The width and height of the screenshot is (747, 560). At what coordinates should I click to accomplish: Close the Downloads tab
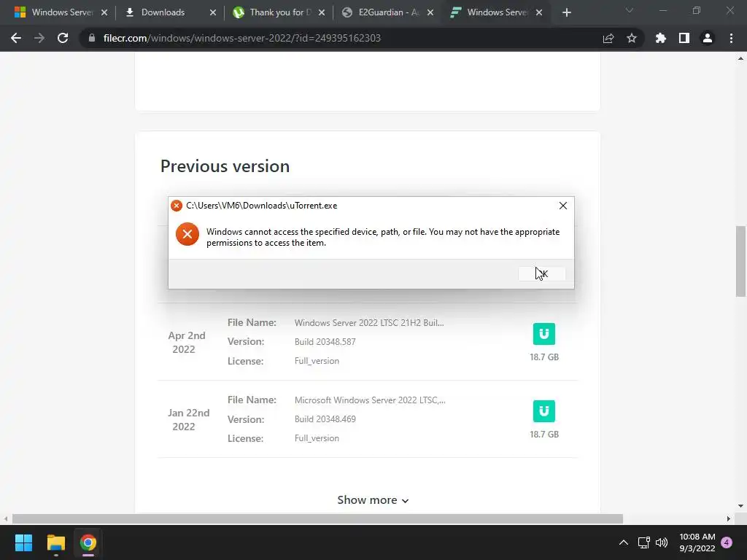[213, 12]
